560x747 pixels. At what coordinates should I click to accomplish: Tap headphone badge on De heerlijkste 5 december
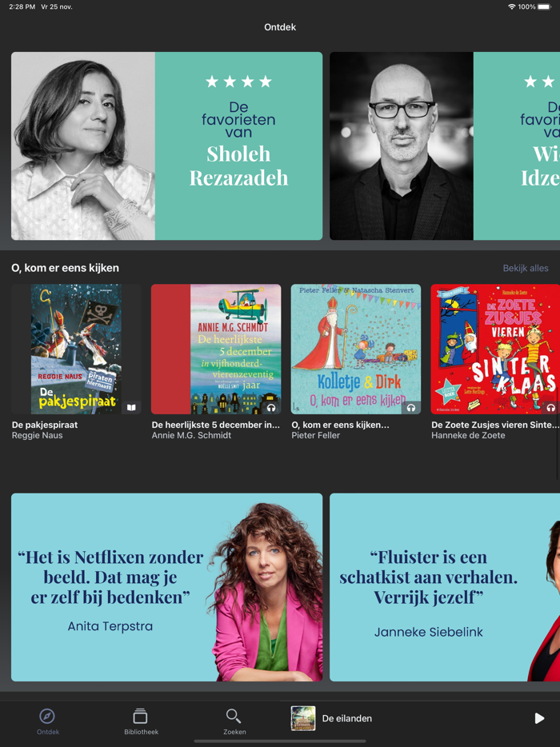271,408
